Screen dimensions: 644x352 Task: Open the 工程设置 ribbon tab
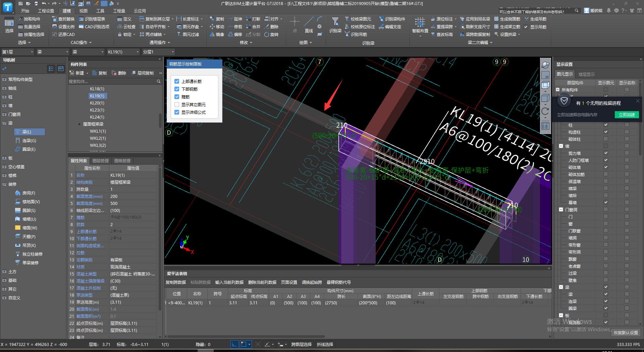pyautogui.click(x=46, y=11)
